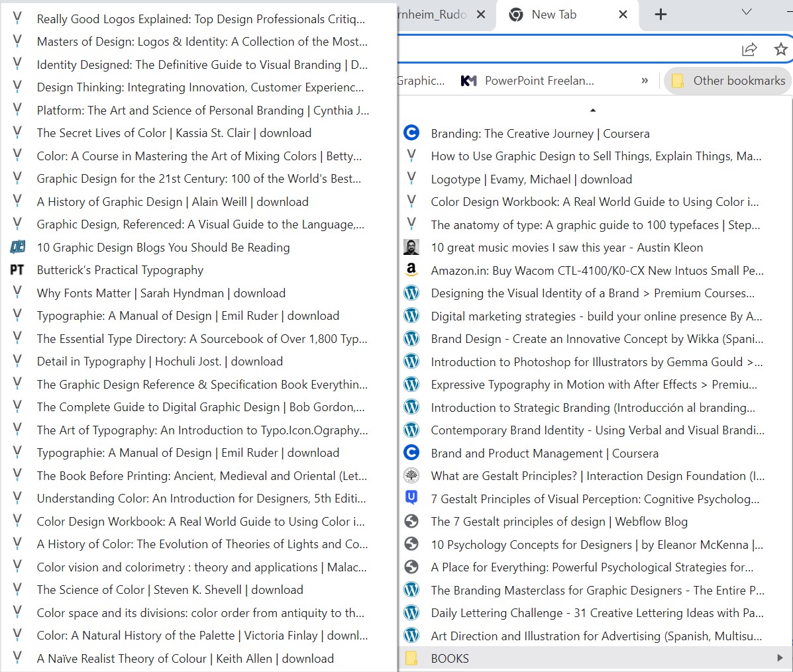
Task: Click Interaction Design Foundation tree icon
Action: (x=411, y=475)
